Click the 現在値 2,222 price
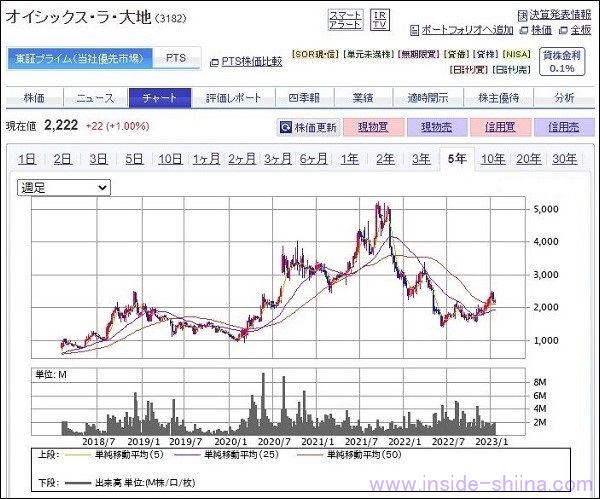Viewport: 600px width, 499px height. 61,125
